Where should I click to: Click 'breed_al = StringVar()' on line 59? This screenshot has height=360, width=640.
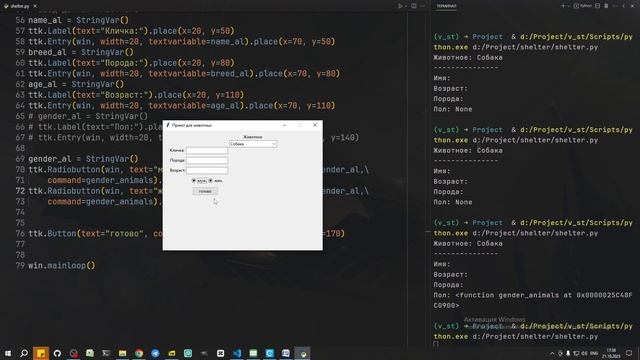(81, 52)
